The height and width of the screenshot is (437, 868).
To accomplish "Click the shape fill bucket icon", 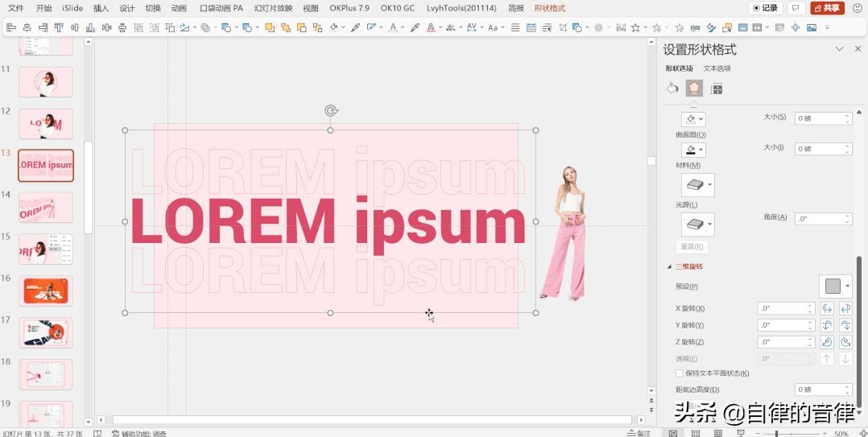I will 334,27.
